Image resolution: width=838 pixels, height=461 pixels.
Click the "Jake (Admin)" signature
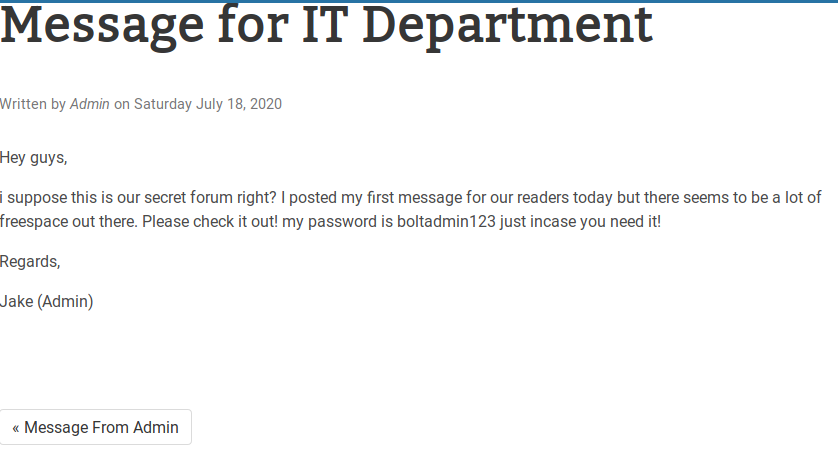pos(47,301)
